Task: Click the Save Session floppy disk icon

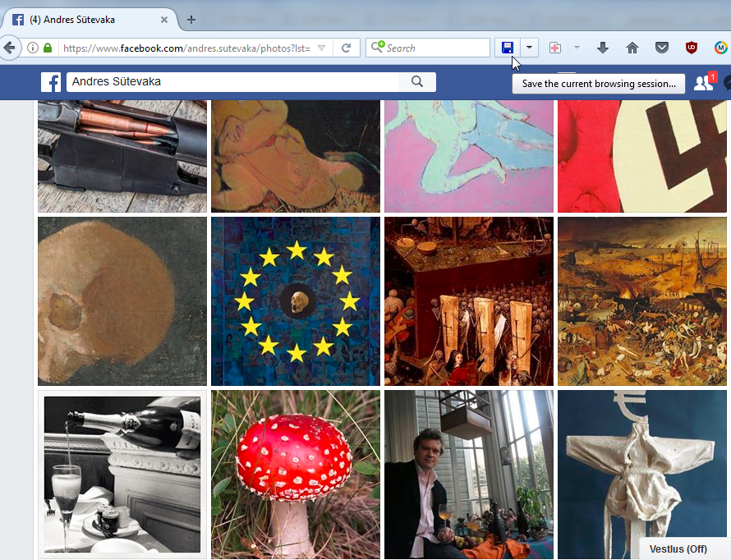Action: tap(508, 48)
